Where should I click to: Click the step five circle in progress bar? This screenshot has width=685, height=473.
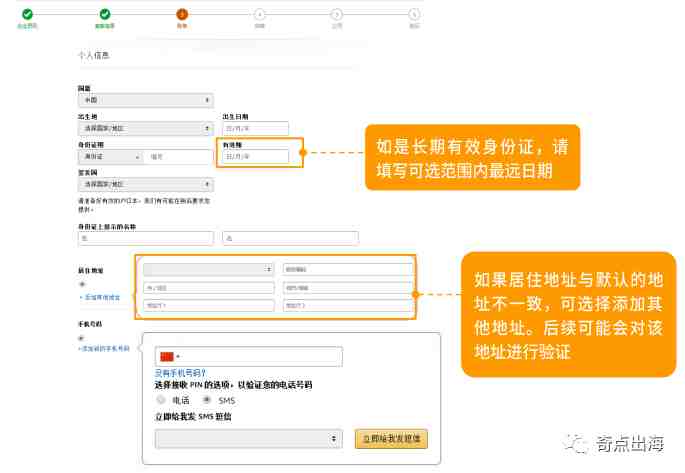coord(336,14)
